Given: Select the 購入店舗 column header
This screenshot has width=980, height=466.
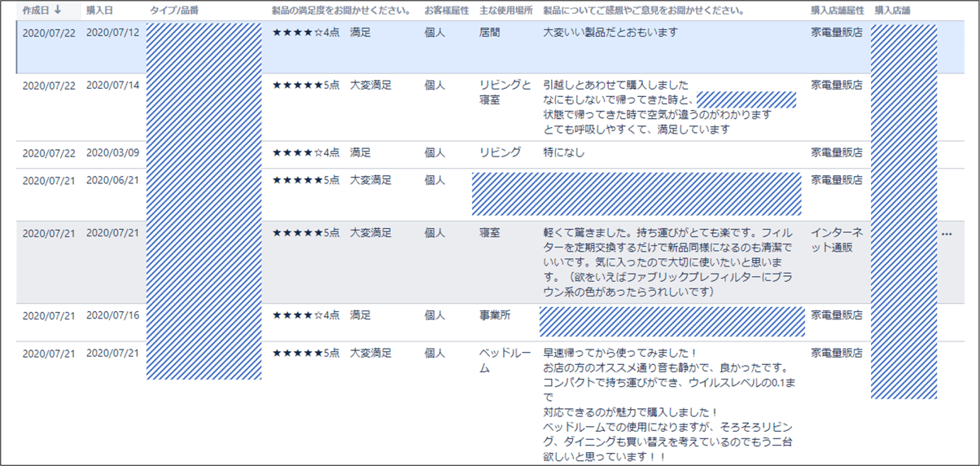Looking at the screenshot, I should (892, 11).
